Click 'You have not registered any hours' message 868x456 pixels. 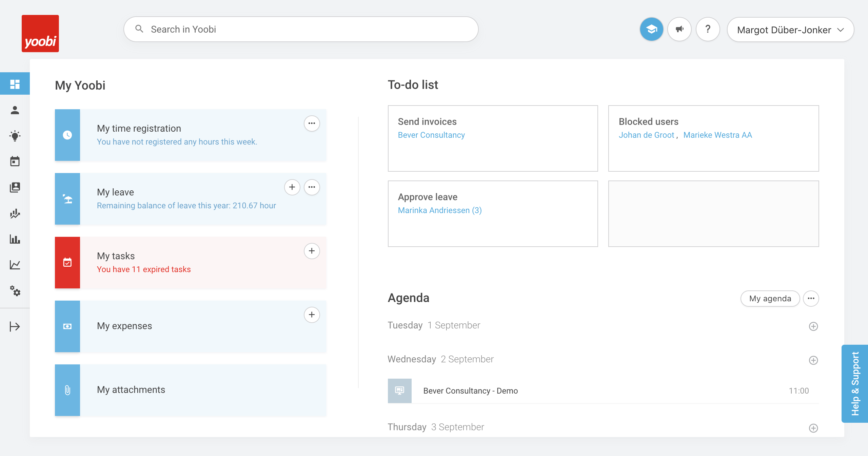[x=177, y=142]
